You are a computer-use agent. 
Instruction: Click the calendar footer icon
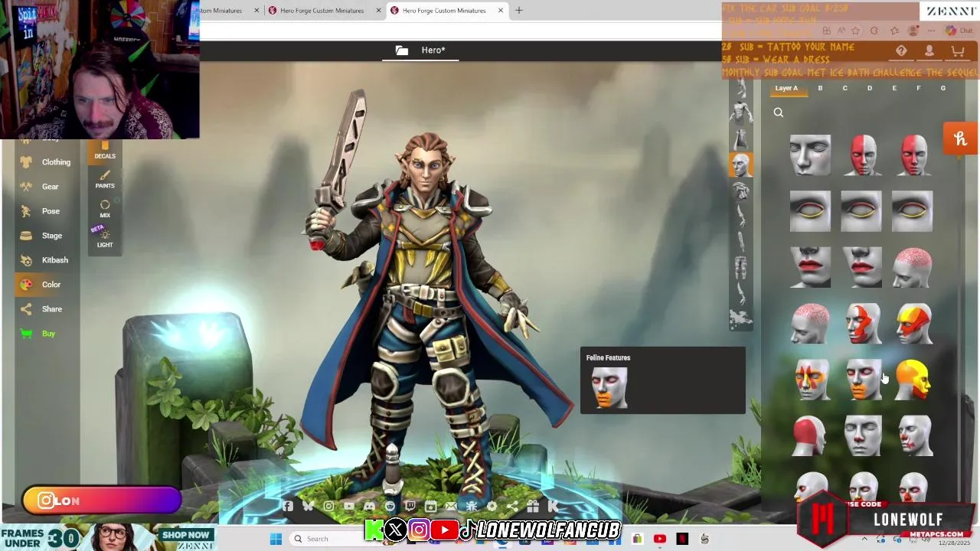430,506
